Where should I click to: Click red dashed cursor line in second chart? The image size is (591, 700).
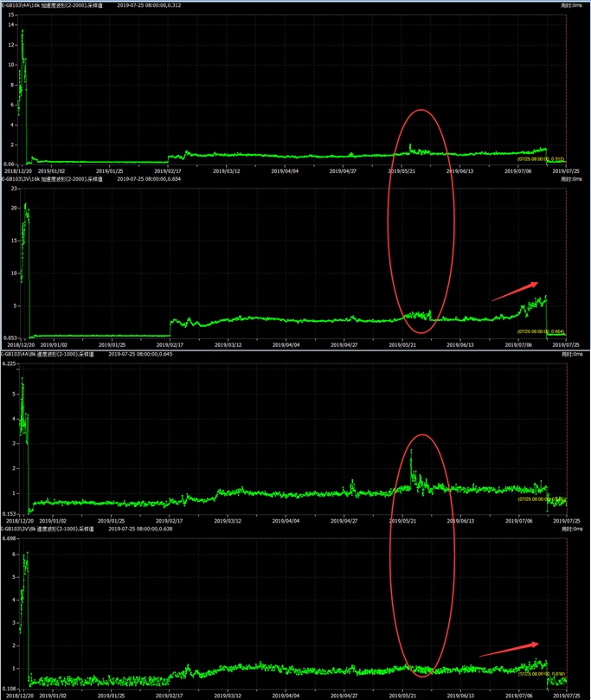coord(566,260)
